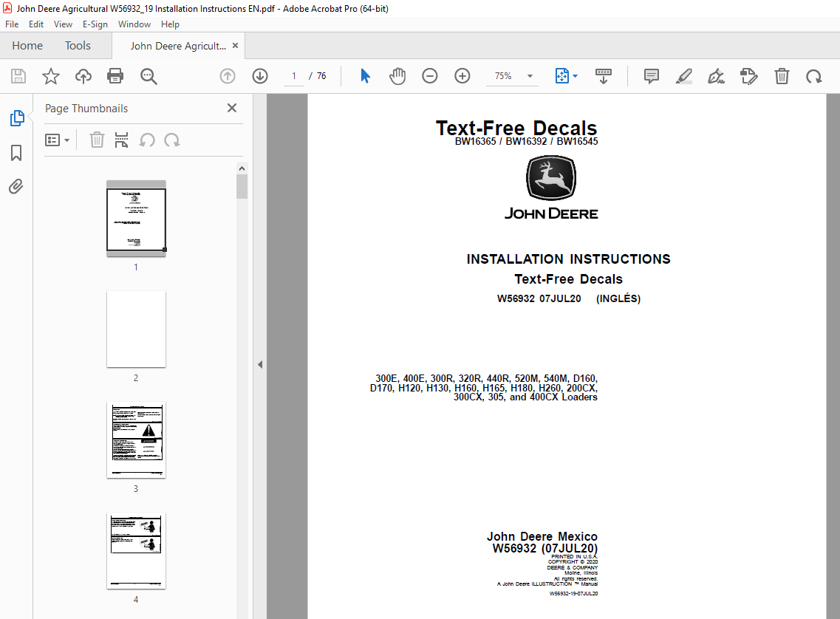Print the document using printer icon
This screenshot has height=619, width=840.
115,76
